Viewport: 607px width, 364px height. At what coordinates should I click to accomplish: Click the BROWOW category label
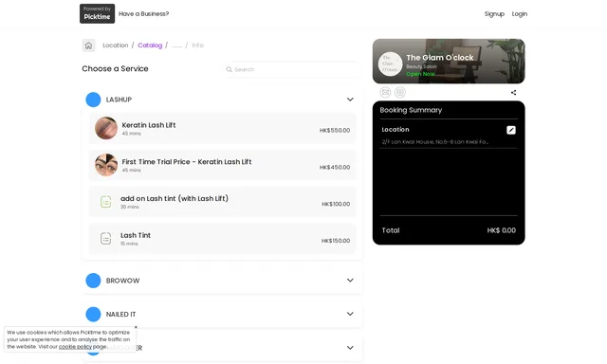tap(122, 281)
